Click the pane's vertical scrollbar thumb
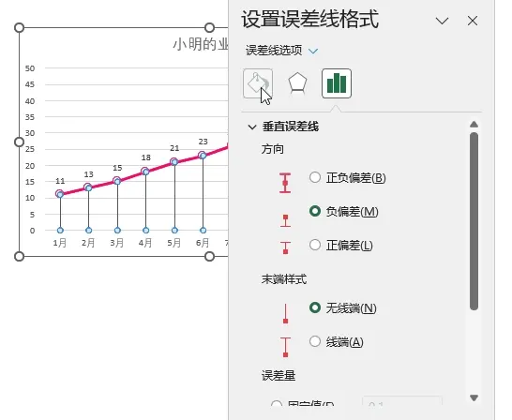The width and height of the screenshot is (512, 420). coord(474,221)
